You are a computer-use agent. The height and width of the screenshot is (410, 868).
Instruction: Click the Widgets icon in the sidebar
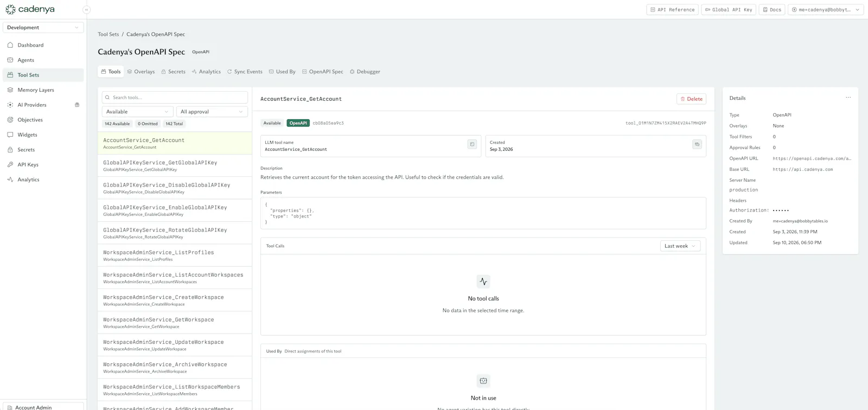[x=10, y=134]
